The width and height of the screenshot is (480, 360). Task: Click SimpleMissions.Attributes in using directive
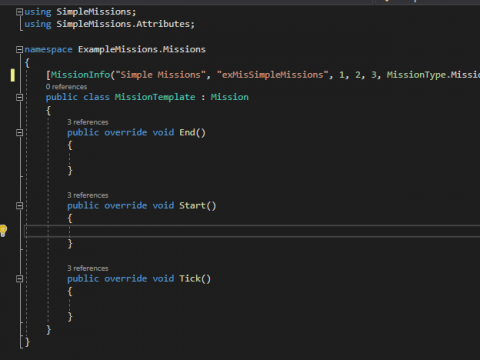(x=123, y=24)
